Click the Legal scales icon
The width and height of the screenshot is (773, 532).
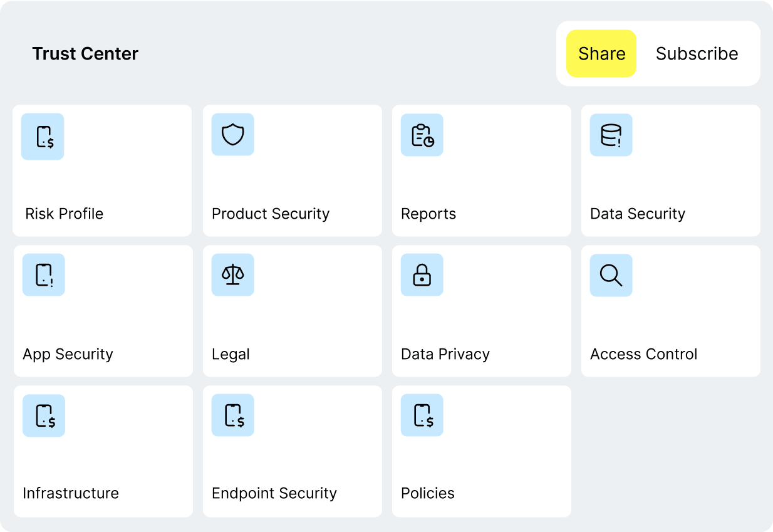232,274
